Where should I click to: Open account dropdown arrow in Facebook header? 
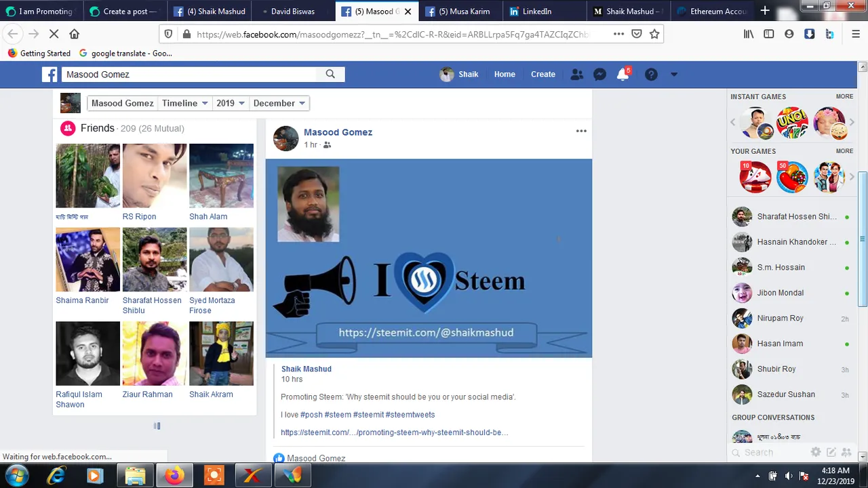pos(674,75)
